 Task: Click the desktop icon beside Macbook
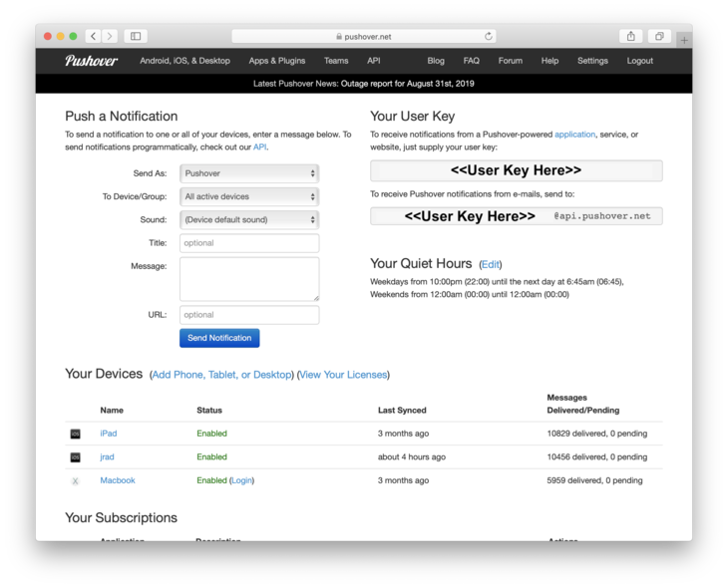pyautogui.click(x=75, y=481)
